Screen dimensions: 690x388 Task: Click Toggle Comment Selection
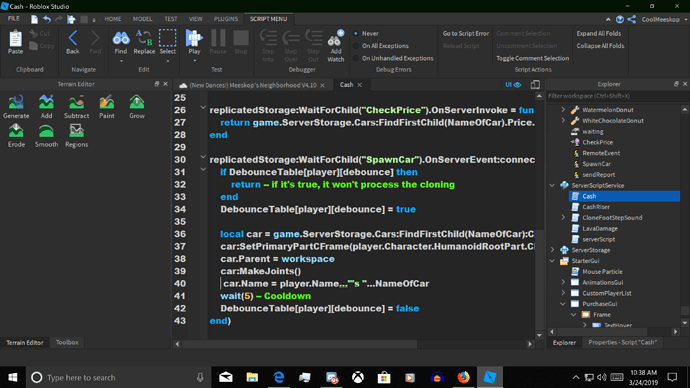(532, 58)
